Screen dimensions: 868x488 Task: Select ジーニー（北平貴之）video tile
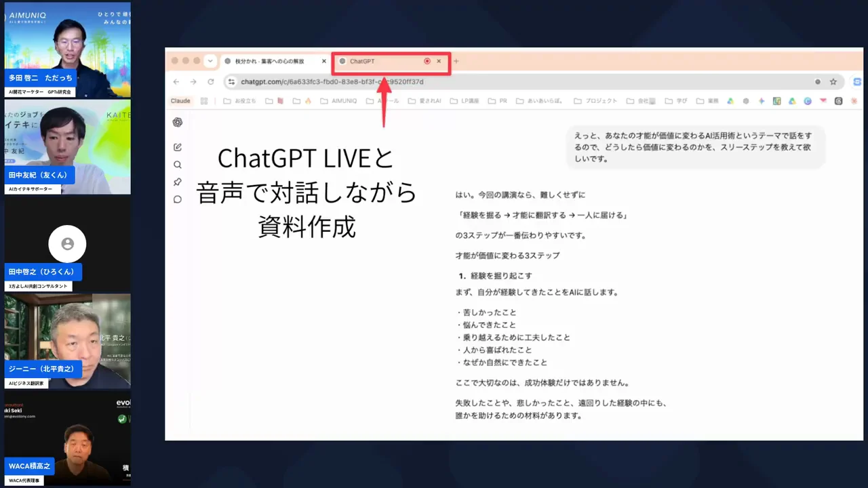pos(67,341)
